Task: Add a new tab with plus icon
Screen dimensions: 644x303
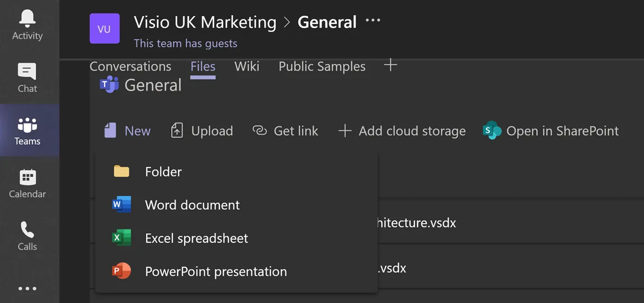Action: pyautogui.click(x=390, y=66)
